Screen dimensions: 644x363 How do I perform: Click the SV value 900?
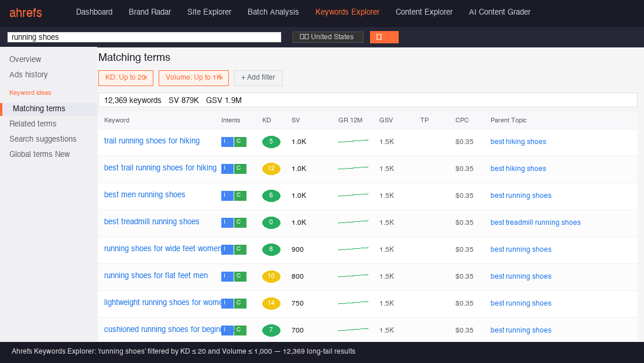pos(297,249)
